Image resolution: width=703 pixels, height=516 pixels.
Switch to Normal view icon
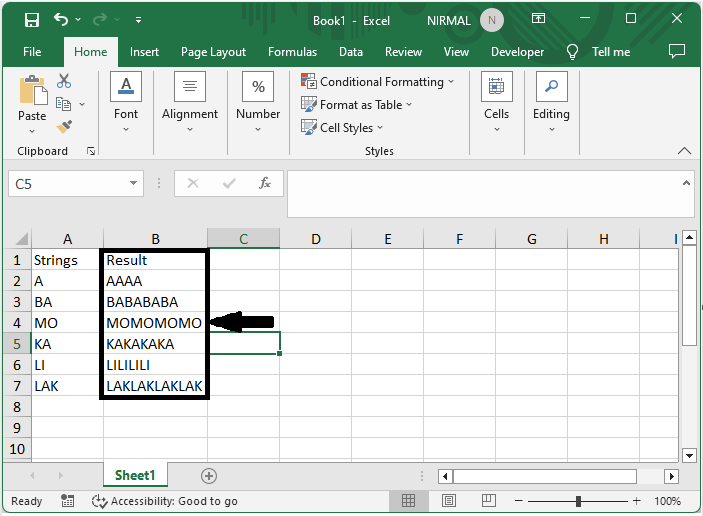point(408,500)
